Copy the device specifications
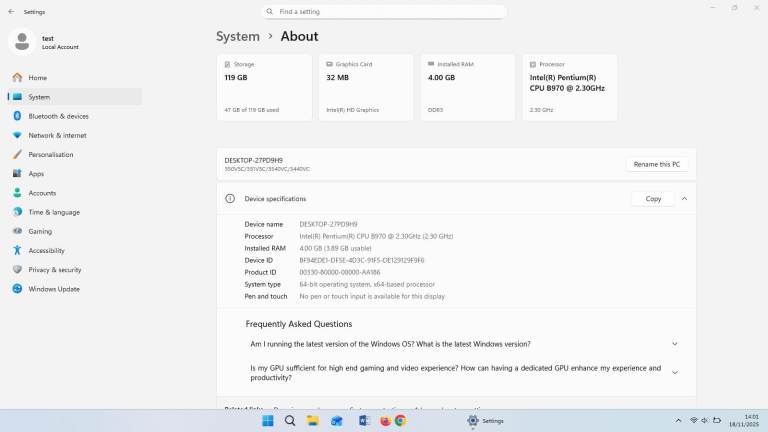The image size is (768, 432). 653,198
